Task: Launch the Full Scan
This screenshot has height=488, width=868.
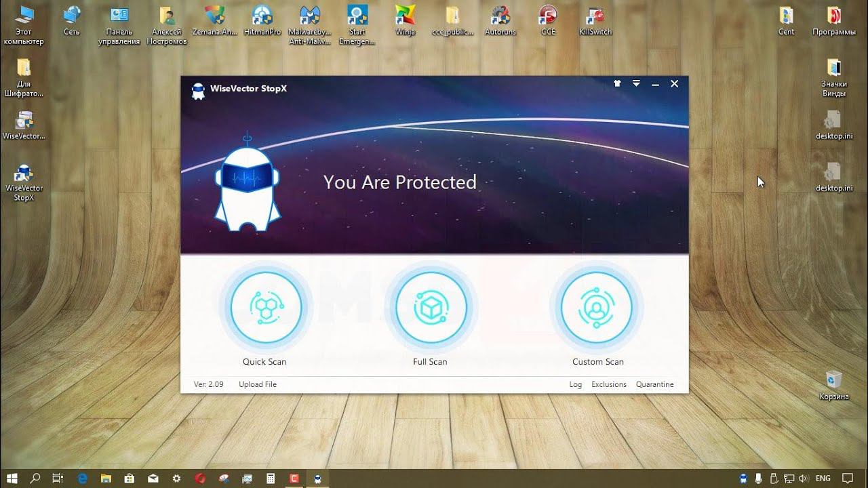Action: pos(431,307)
